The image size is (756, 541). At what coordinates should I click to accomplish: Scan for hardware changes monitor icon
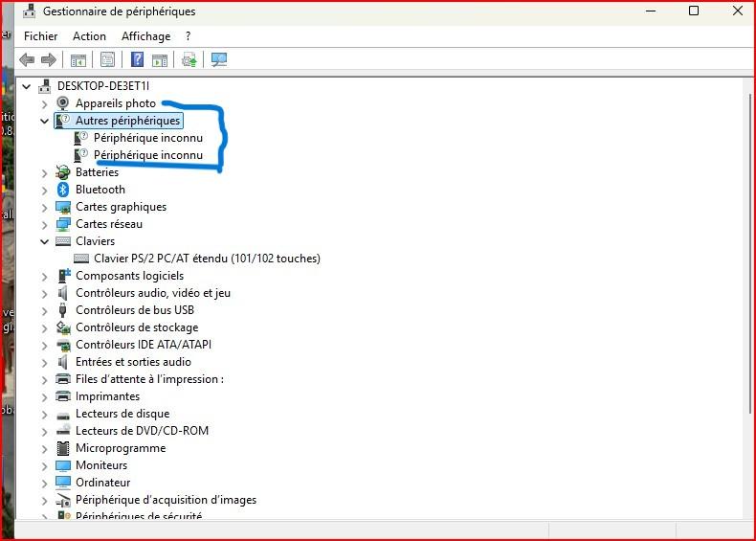[x=219, y=59]
